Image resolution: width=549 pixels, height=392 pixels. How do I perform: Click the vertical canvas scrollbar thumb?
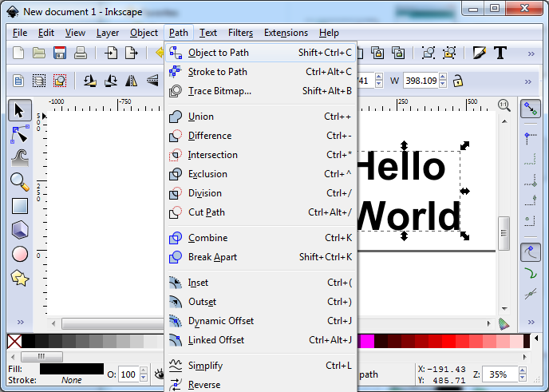[504, 233]
